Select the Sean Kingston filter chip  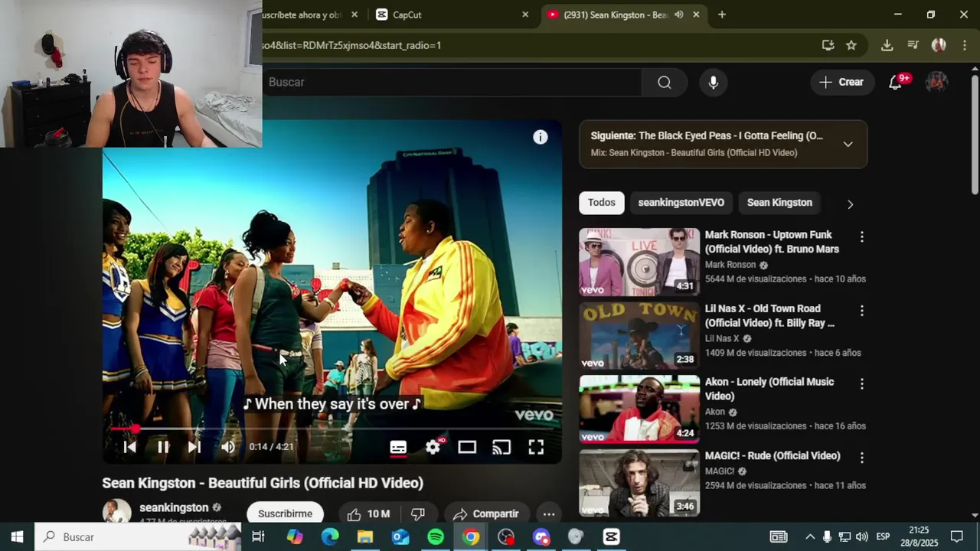click(779, 203)
